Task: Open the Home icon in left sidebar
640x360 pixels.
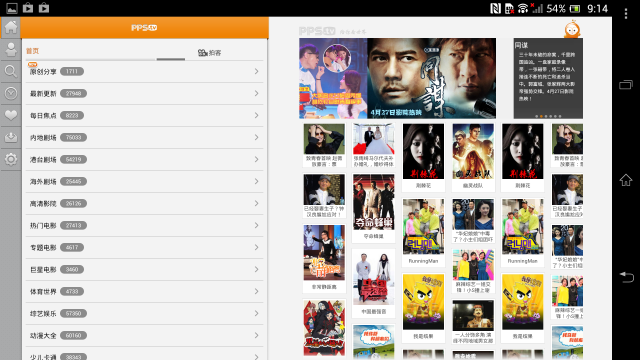Action: (11, 27)
